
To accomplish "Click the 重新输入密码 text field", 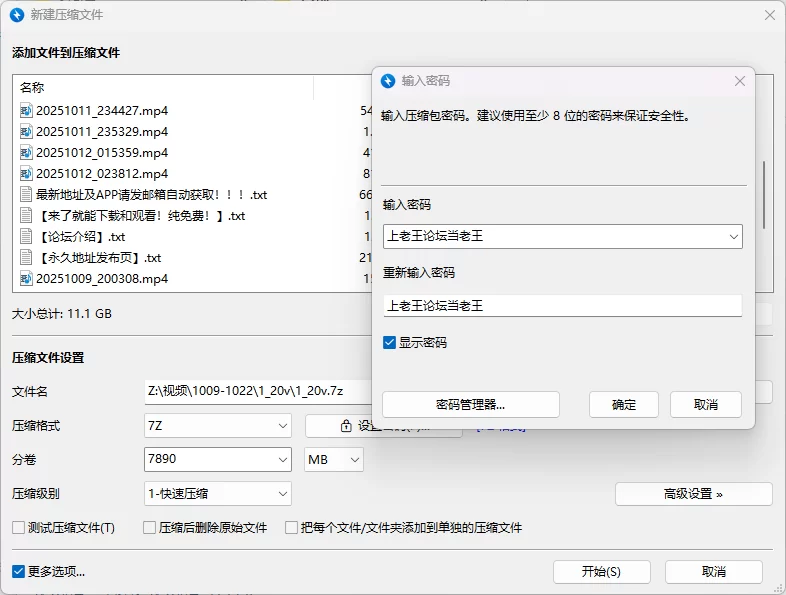I will (x=562, y=306).
